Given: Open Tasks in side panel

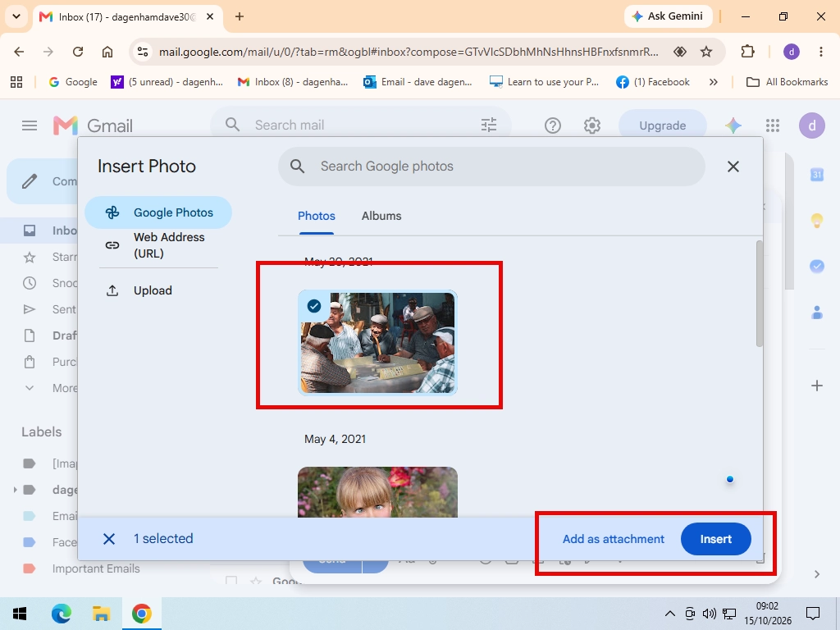Looking at the screenshot, I should [x=816, y=266].
